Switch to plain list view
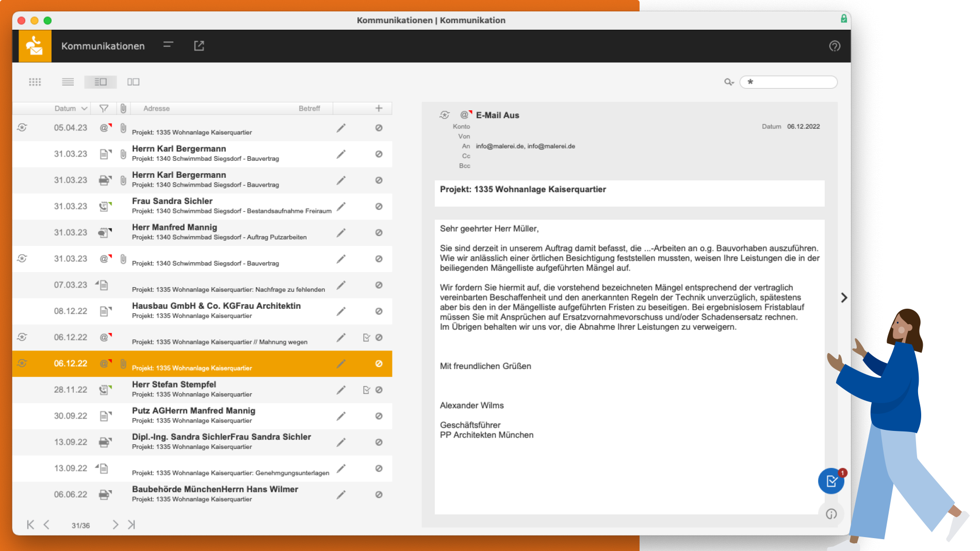 (68, 82)
